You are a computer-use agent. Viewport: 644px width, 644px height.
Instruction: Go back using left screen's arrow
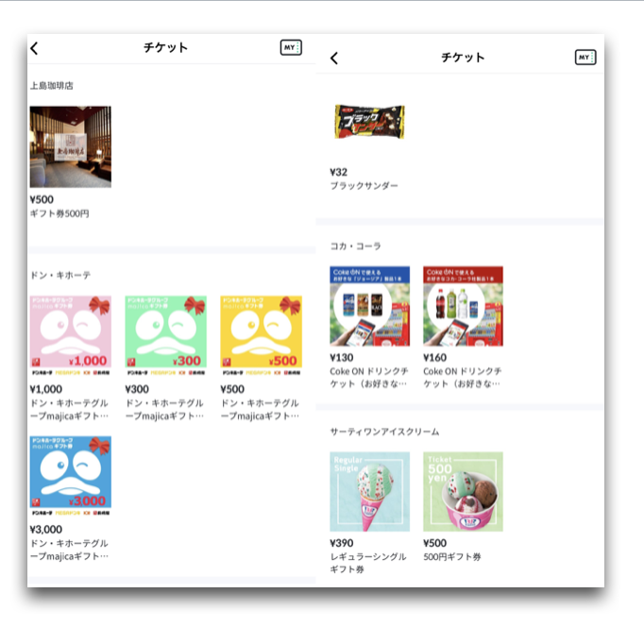35,48
